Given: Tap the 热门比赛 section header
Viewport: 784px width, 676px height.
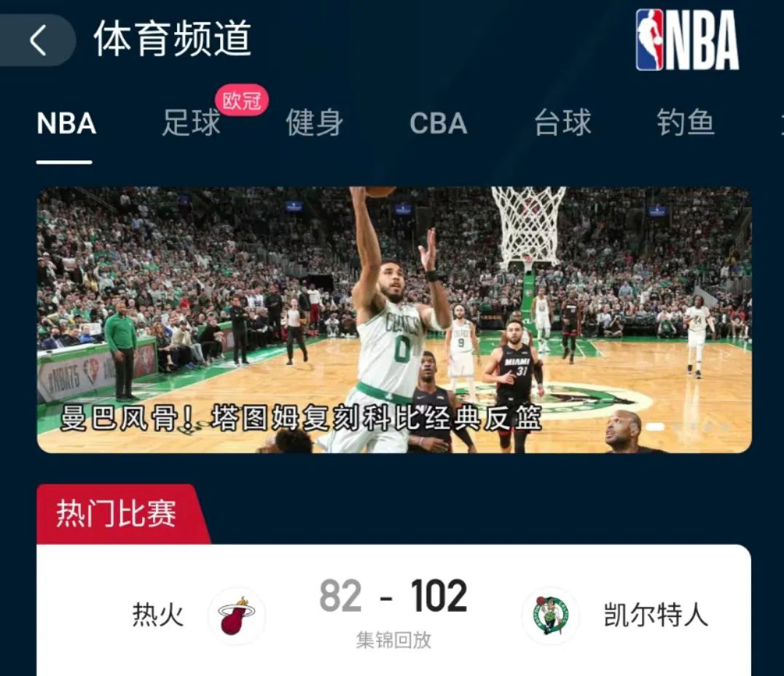Looking at the screenshot, I should click(116, 514).
